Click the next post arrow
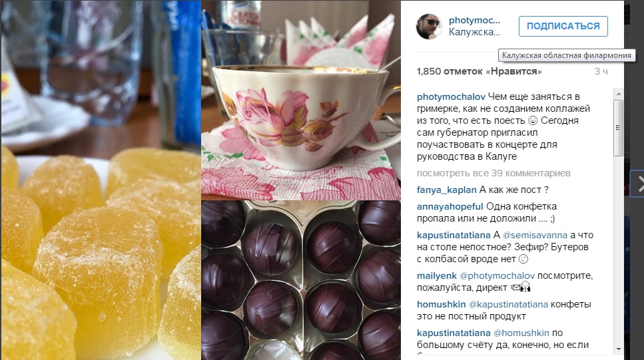644x360 pixels. (x=639, y=184)
